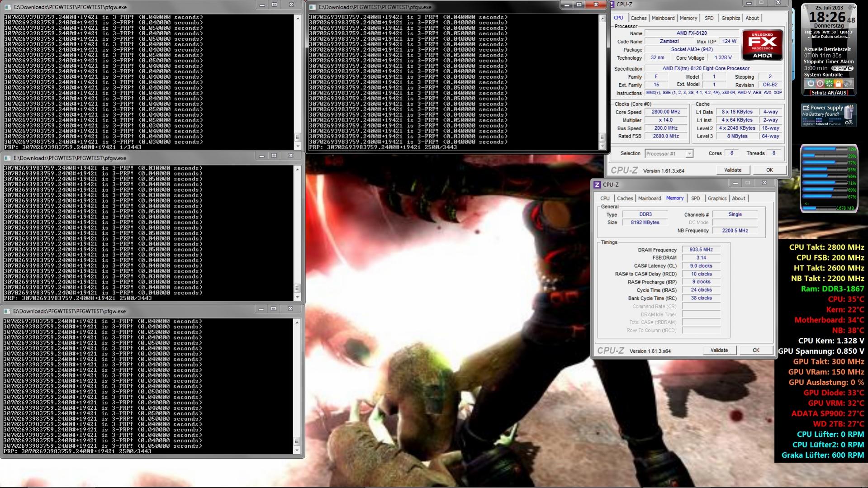Image resolution: width=868 pixels, height=488 pixels.
Task: Click the Code Name value Zambezi
Action: [x=669, y=41]
